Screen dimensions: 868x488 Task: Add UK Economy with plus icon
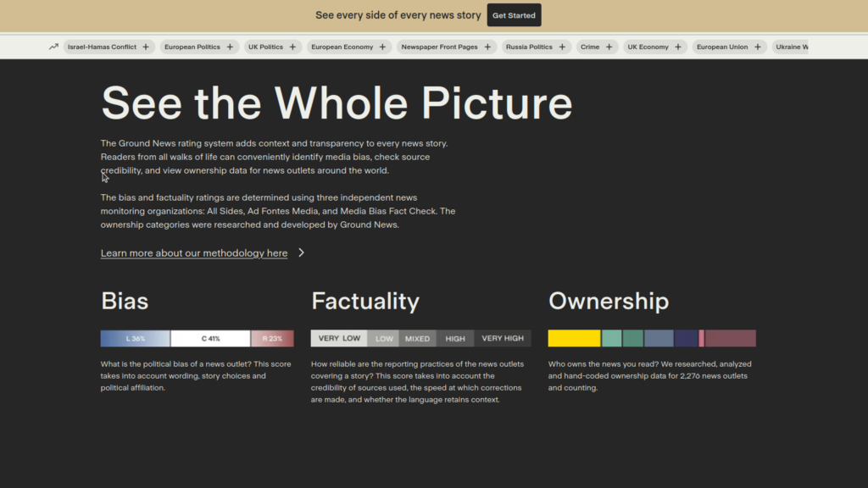pos(678,47)
